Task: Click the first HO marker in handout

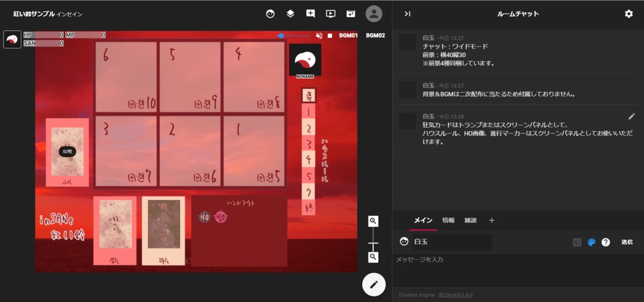Action: pyautogui.click(x=204, y=217)
